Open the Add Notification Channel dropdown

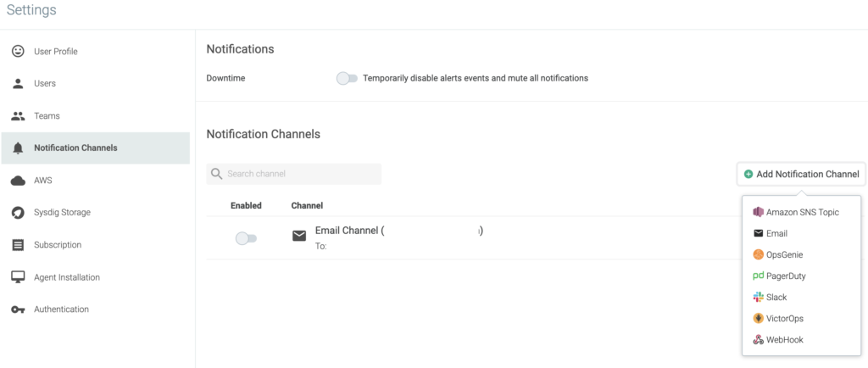801,174
